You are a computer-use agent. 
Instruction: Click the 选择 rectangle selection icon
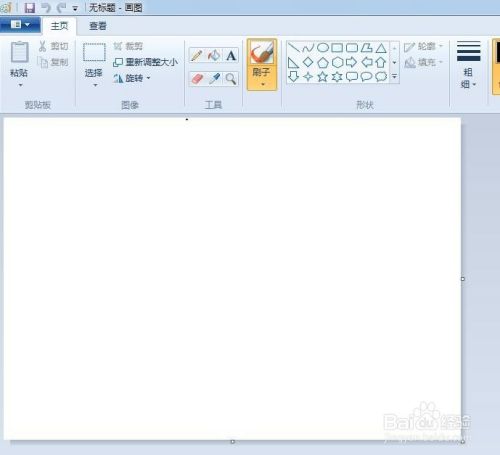pyautogui.click(x=94, y=52)
